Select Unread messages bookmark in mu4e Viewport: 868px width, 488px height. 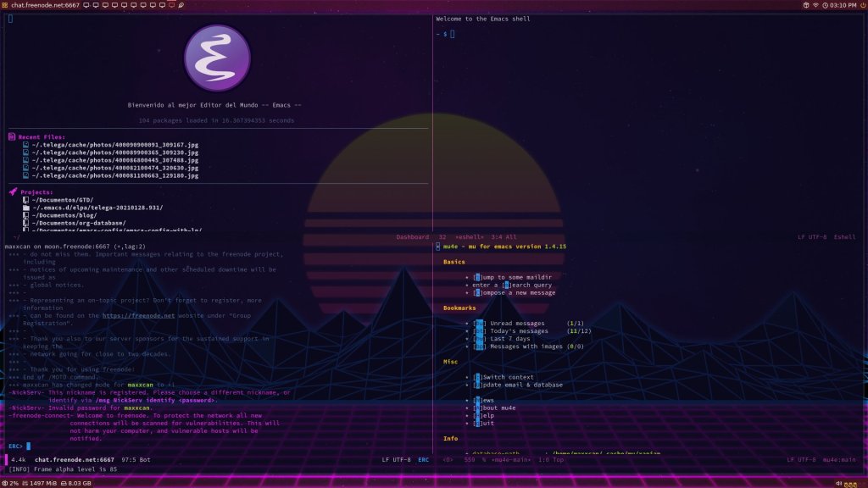pyautogui.click(x=519, y=323)
